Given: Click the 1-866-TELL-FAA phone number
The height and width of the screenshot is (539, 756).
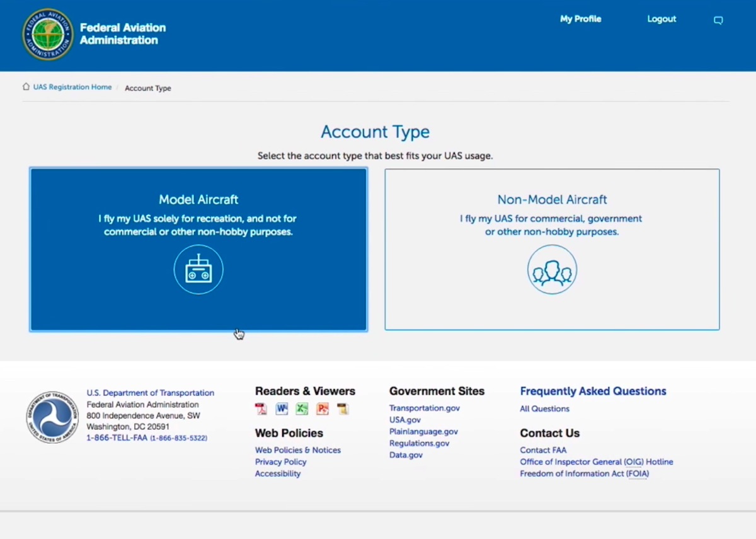Looking at the screenshot, I should pyautogui.click(x=147, y=438).
